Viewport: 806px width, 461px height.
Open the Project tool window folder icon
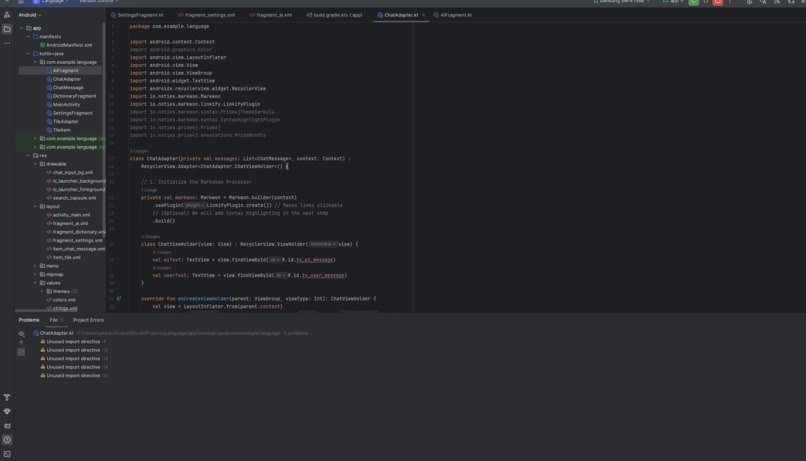(x=7, y=29)
